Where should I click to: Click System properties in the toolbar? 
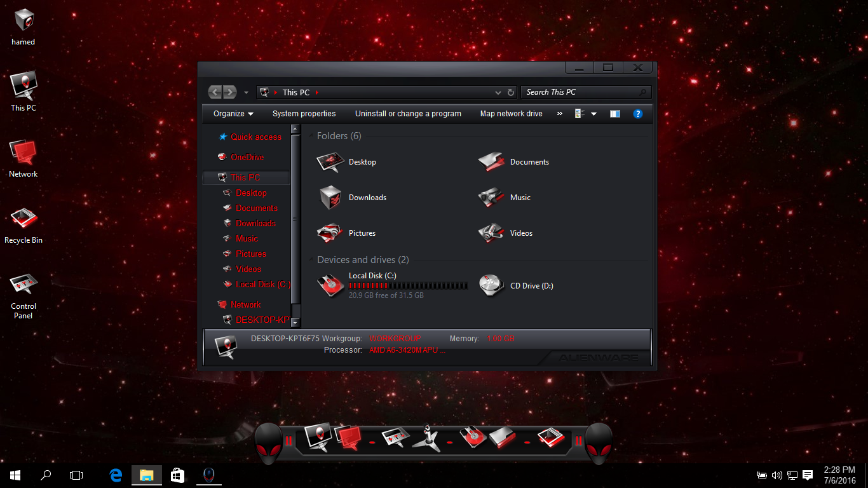click(x=304, y=114)
